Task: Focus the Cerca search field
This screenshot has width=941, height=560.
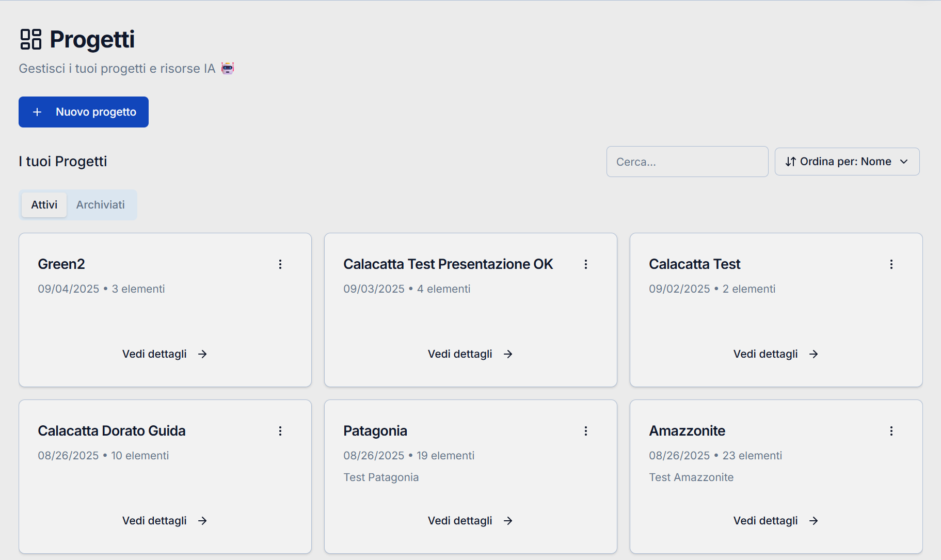Action: pyautogui.click(x=687, y=162)
